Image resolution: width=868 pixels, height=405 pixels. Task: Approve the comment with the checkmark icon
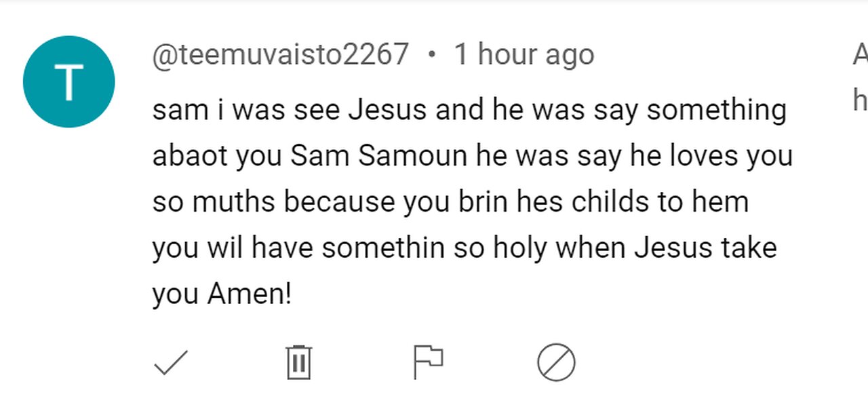171,362
